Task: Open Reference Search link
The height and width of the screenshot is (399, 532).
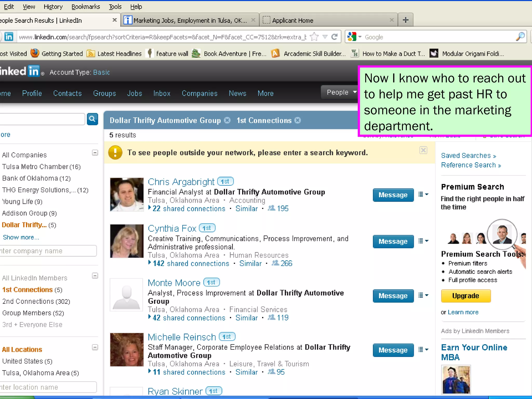Action: (471, 165)
